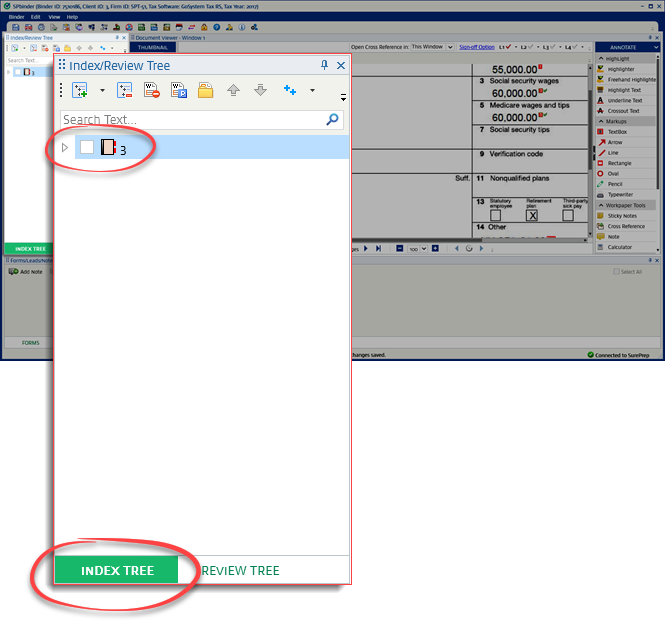Open the Help menu
Viewport: 665px width, 621px height.
point(72,17)
